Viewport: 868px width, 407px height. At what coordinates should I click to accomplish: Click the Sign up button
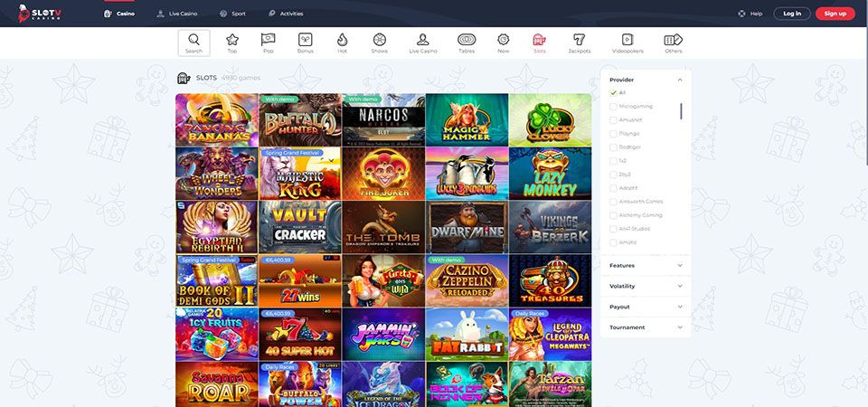[x=835, y=14]
